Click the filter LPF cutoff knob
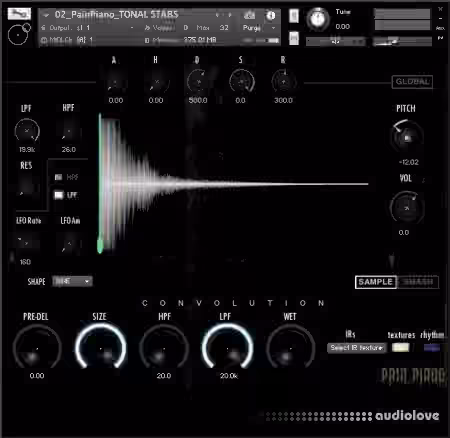The image size is (450, 438). click(27, 131)
